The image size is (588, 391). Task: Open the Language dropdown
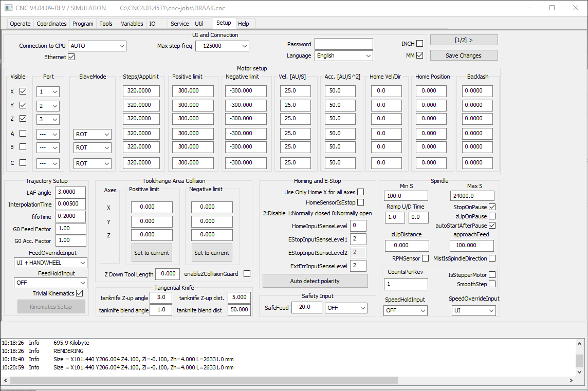coord(344,55)
